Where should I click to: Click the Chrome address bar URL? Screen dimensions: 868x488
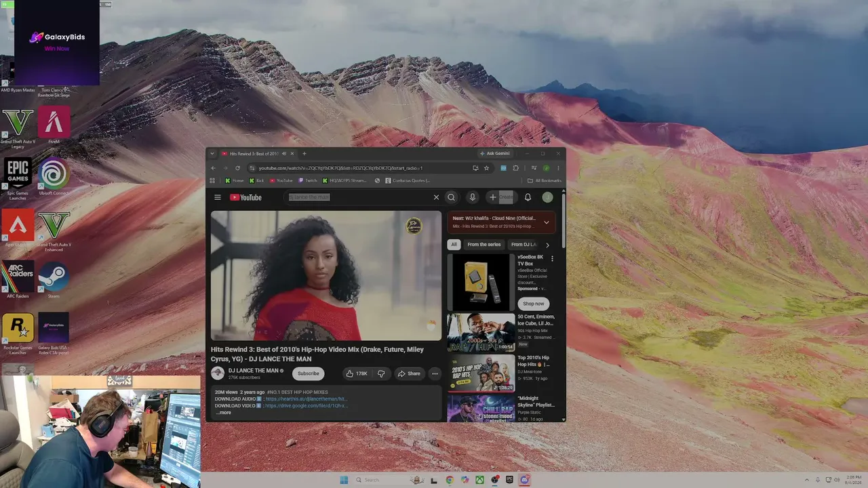point(340,168)
